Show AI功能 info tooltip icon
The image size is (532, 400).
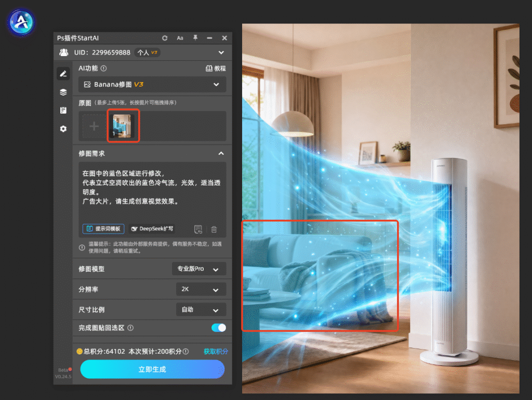(104, 68)
